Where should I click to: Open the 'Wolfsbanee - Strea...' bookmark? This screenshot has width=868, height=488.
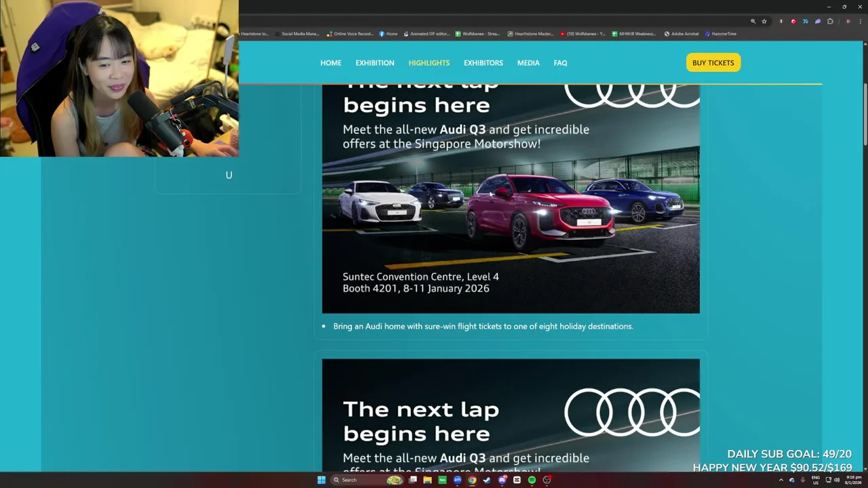477,33
